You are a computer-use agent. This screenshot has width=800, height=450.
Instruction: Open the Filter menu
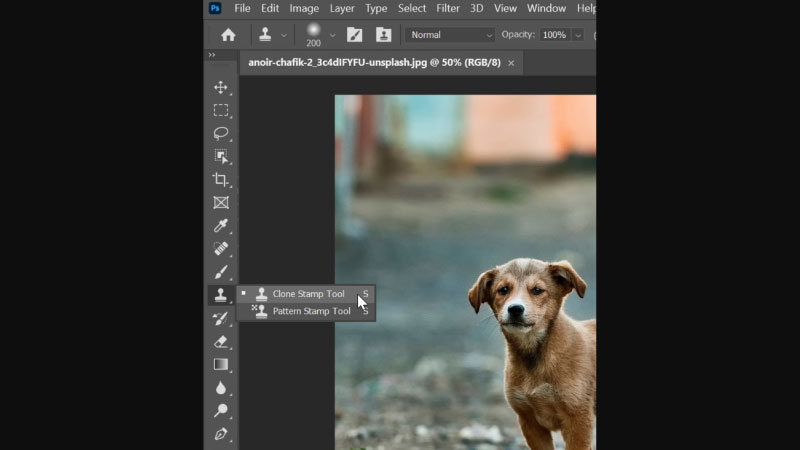(x=447, y=8)
